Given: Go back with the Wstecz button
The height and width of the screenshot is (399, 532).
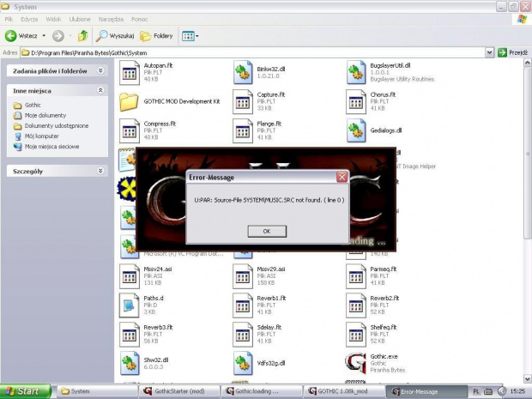Looking at the screenshot, I should tap(21, 36).
